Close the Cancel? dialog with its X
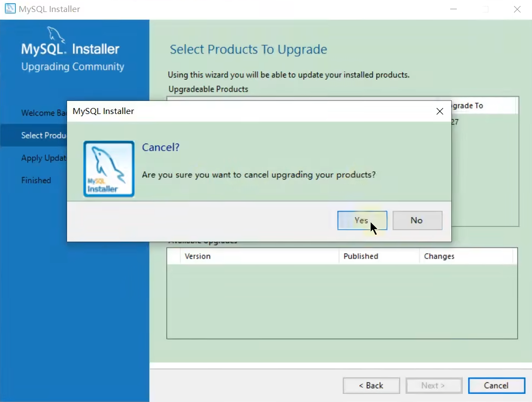The width and height of the screenshot is (532, 402). pyautogui.click(x=440, y=111)
